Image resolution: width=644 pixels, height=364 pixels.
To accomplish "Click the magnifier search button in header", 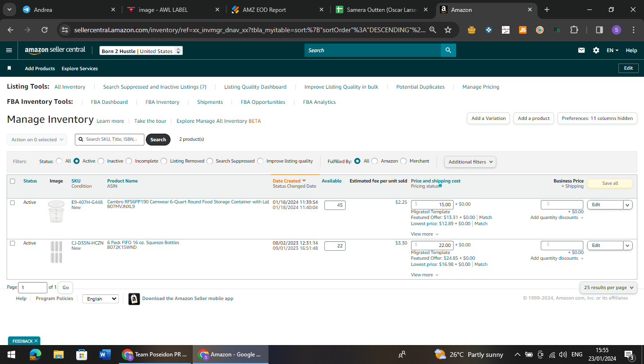I will [x=448, y=50].
